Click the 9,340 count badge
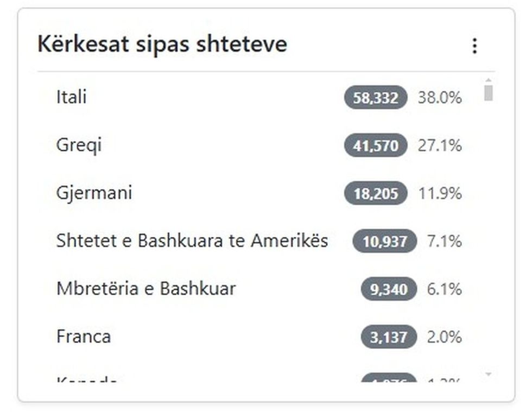The height and width of the screenshot is (419, 532). [x=389, y=289]
